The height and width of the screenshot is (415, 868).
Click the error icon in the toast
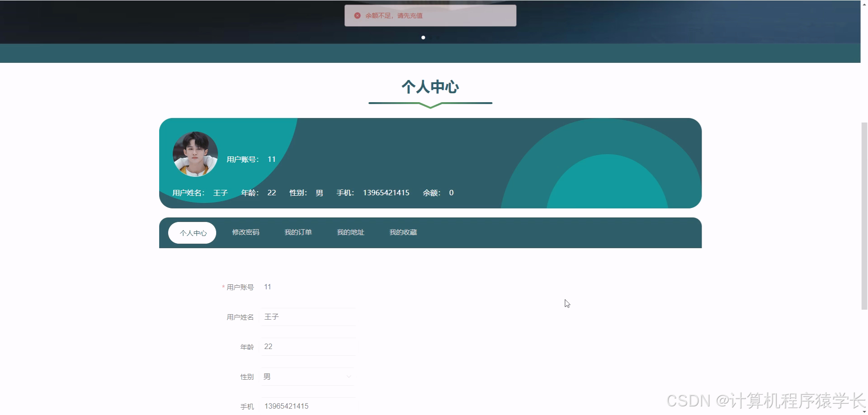[357, 15]
